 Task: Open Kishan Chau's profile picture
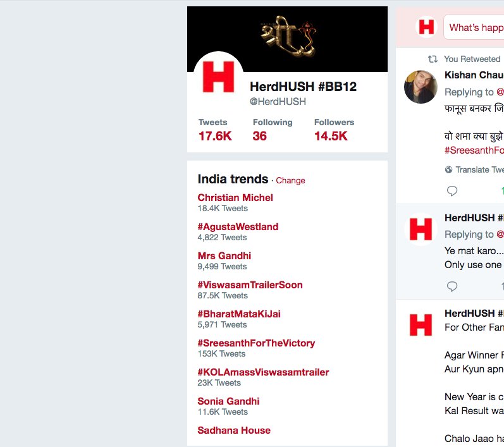click(x=421, y=87)
